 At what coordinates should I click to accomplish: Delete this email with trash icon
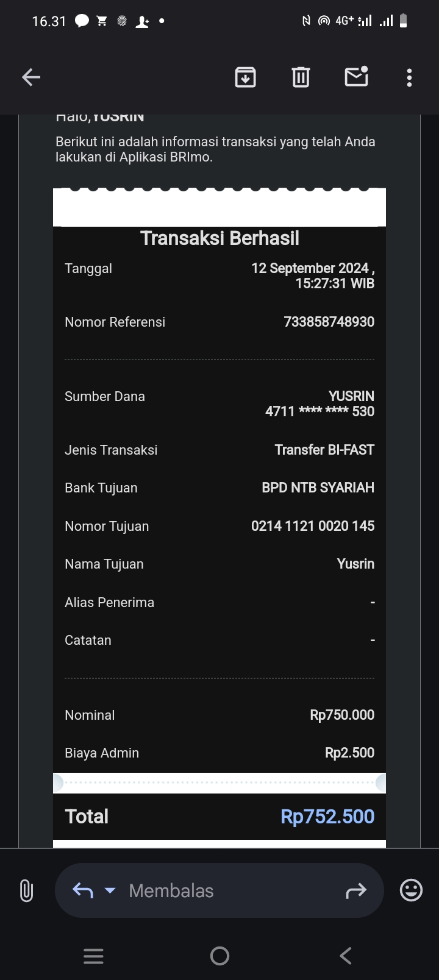tap(301, 77)
